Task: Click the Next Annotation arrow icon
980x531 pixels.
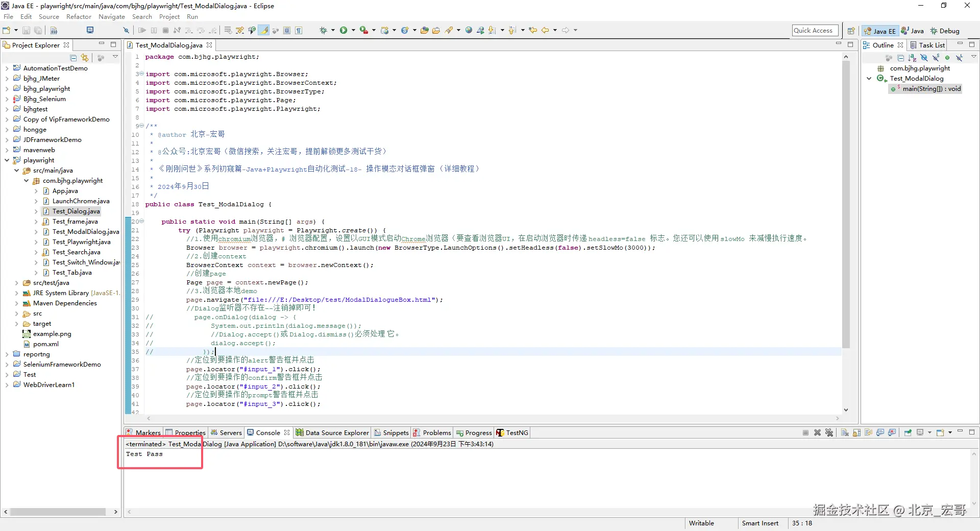Action: 492,30
